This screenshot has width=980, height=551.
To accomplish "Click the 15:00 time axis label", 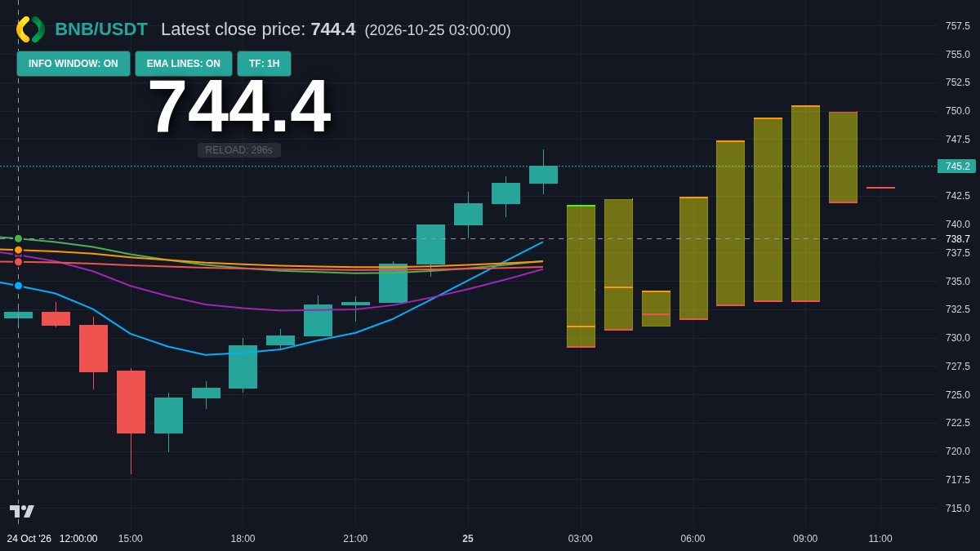I will coord(131,539).
